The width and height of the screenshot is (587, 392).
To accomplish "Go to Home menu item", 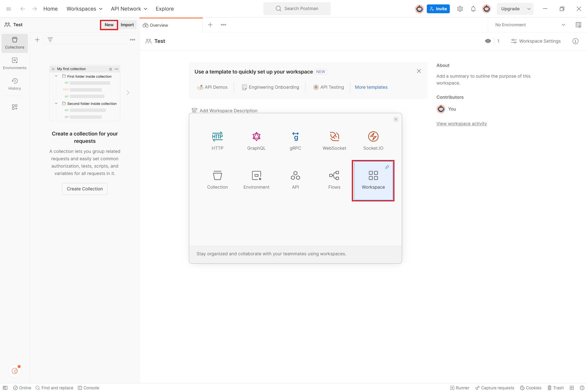I will 50,9.
